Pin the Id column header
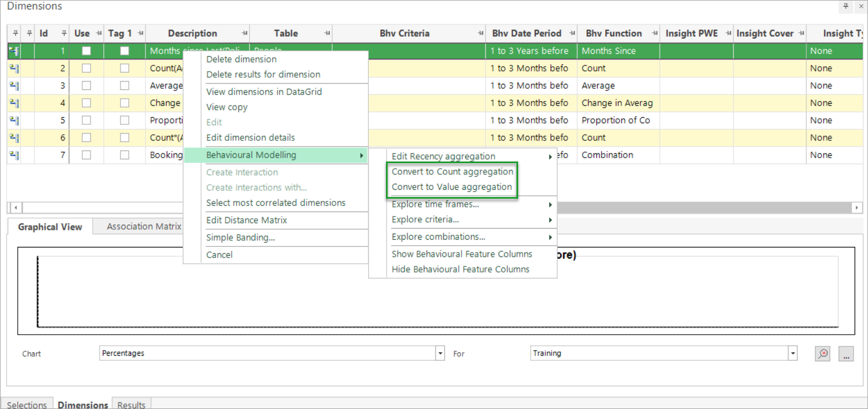This screenshot has height=409, width=868. [64, 33]
